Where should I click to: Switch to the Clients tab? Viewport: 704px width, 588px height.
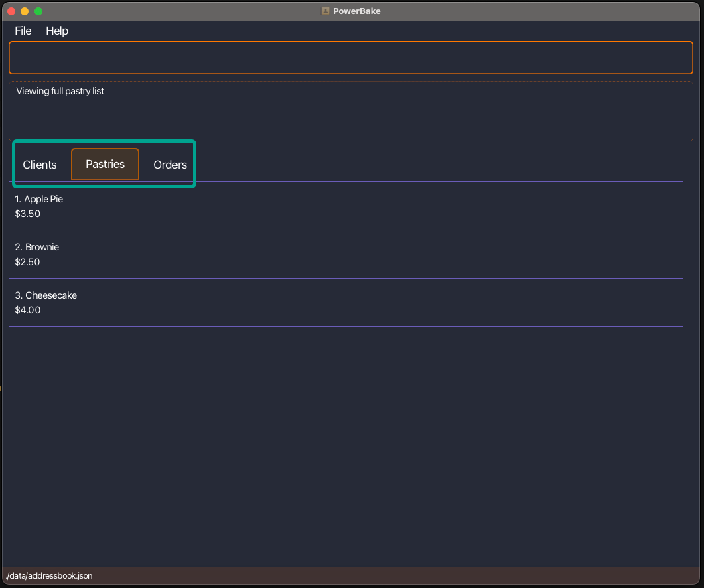tap(40, 164)
